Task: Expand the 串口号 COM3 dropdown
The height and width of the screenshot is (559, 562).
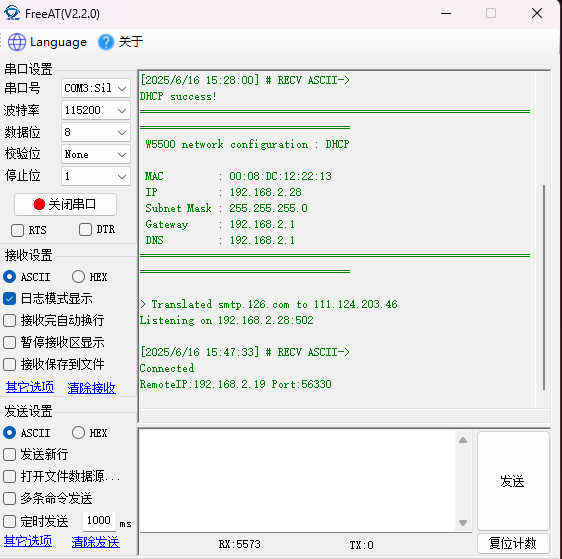Action: (x=96, y=88)
